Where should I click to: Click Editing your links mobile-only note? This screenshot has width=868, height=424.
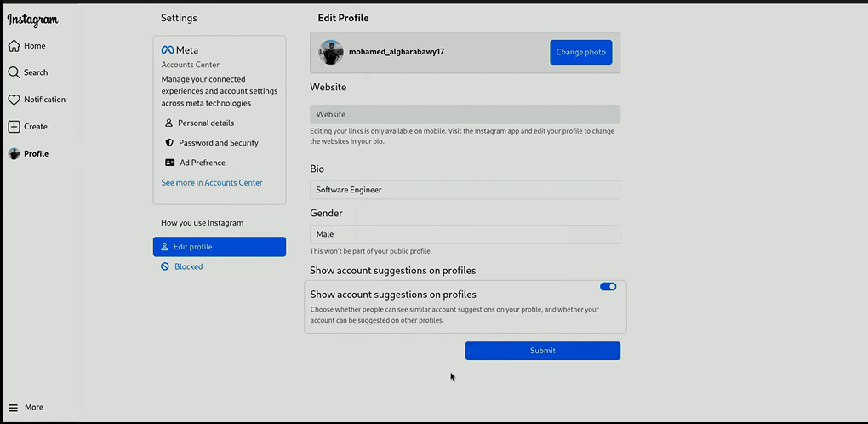[x=462, y=136]
